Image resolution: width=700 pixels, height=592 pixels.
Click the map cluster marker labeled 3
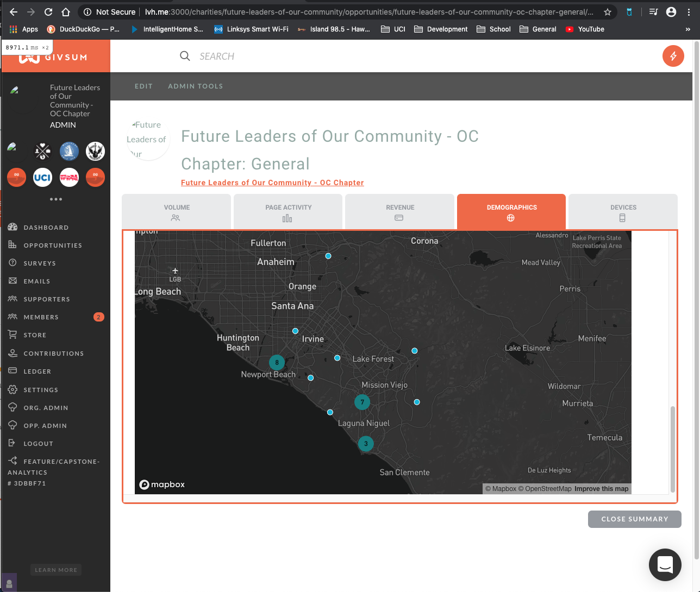pos(366,444)
